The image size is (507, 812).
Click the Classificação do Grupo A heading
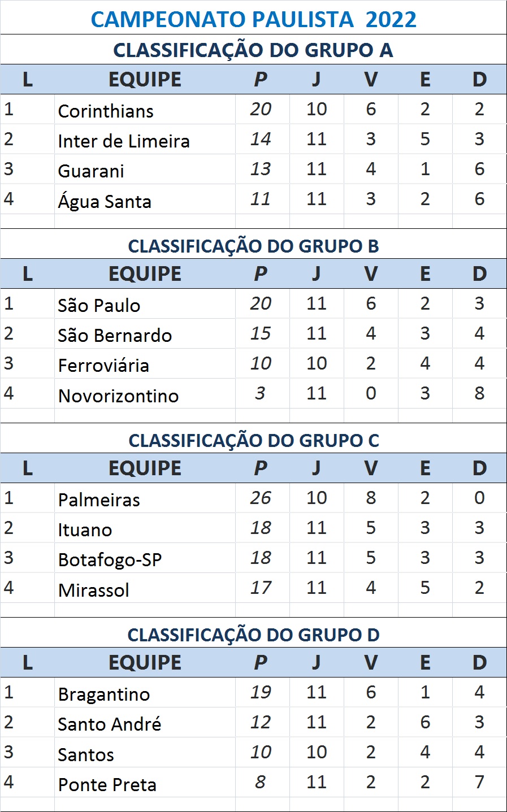tap(253, 50)
